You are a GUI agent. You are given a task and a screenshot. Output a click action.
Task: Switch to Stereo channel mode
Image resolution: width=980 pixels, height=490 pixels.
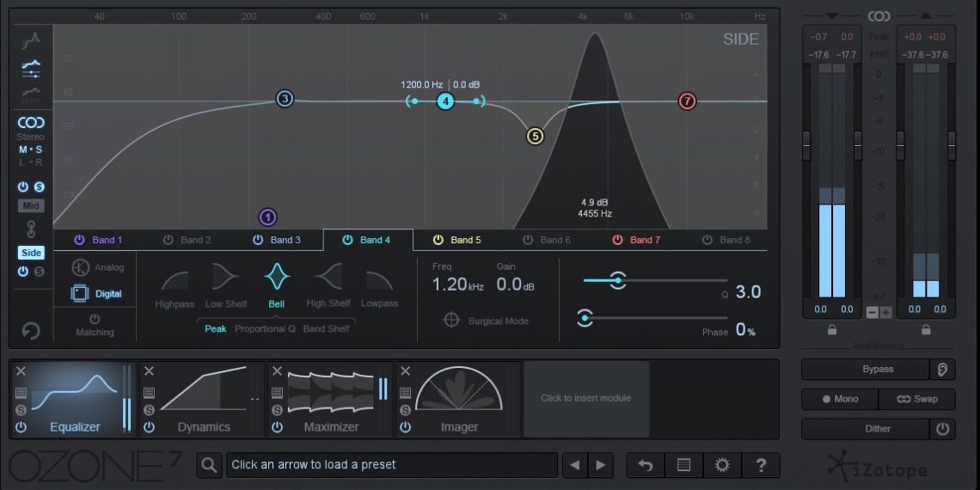31,136
